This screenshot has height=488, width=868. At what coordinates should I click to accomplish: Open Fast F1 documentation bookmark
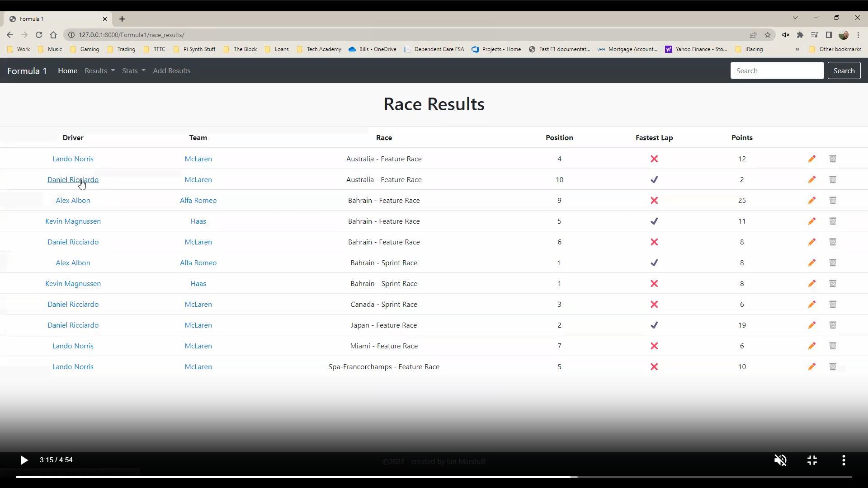tap(559, 49)
